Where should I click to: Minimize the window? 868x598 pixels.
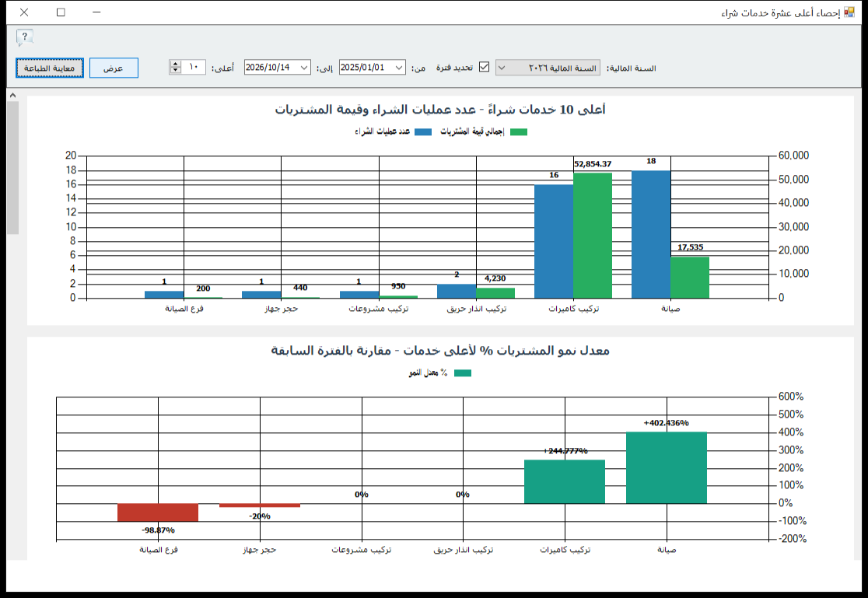tap(97, 12)
